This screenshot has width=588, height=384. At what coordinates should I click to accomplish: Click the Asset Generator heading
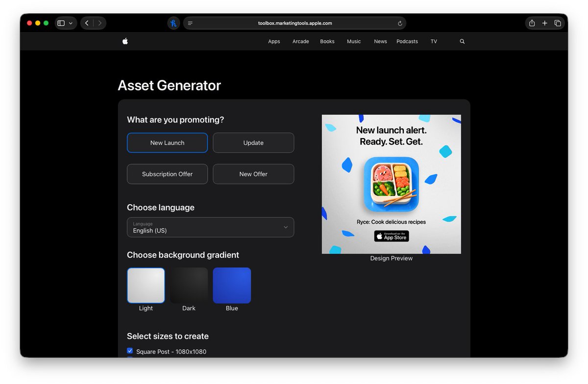tap(169, 86)
